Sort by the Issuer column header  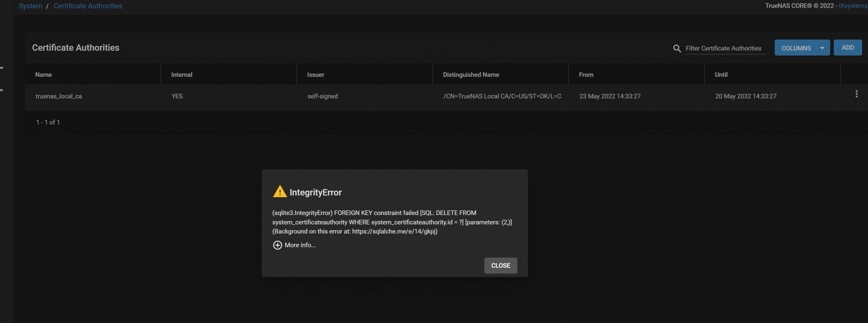pyautogui.click(x=316, y=75)
